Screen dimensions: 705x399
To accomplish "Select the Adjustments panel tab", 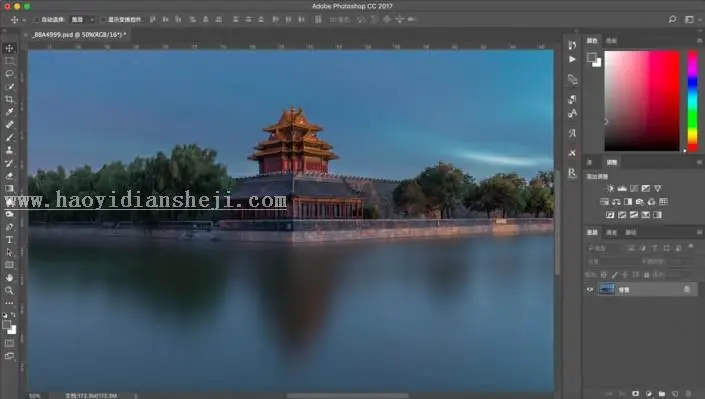I will click(x=611, y=162).
